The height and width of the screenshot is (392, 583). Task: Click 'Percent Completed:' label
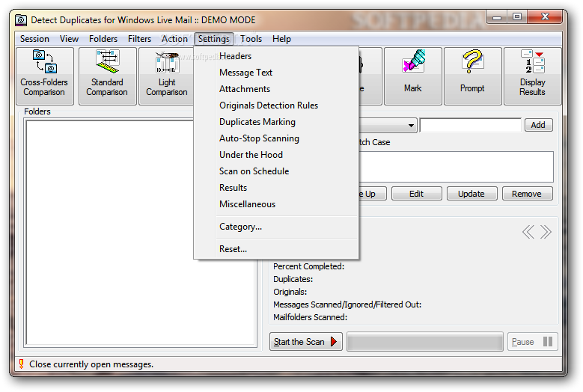[x=308, y=266]
